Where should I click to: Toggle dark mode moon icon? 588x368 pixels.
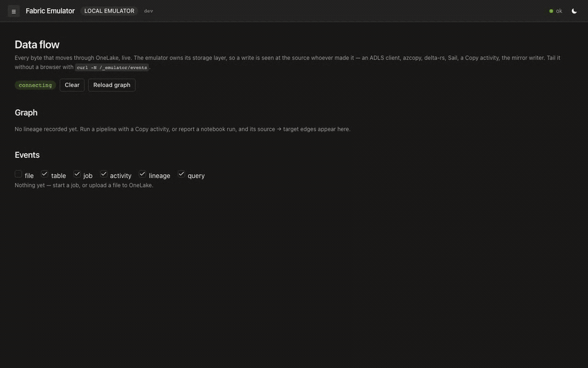pos(574,11)
